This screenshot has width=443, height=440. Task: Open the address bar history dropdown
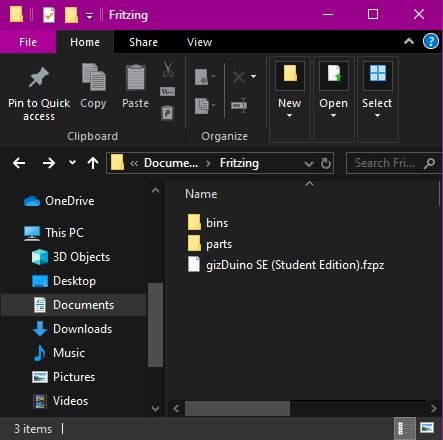309,163
